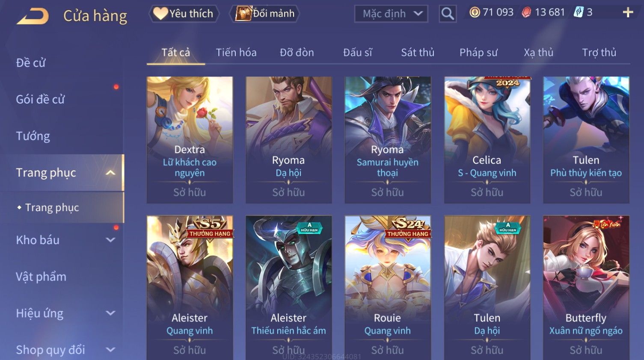Tap the plus icon to add currency

click(x=628, y=12)
